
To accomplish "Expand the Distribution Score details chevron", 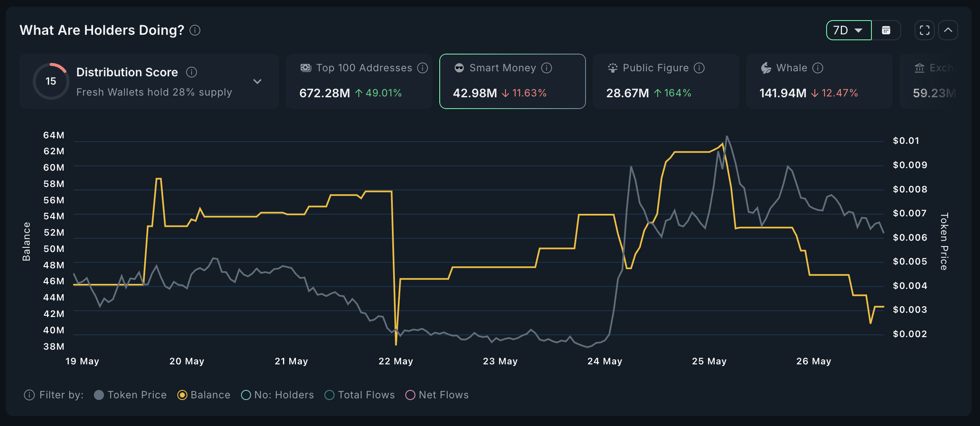I will pos(257,81).
